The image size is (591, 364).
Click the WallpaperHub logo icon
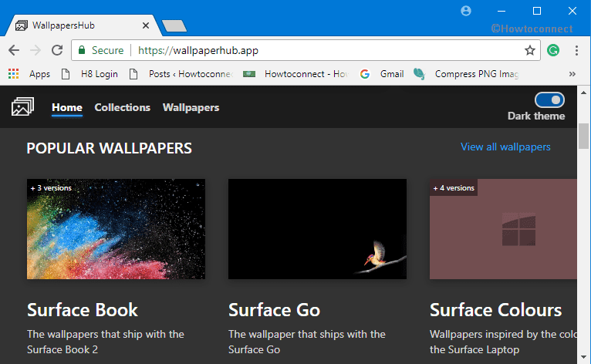click(x=22, y=106)
